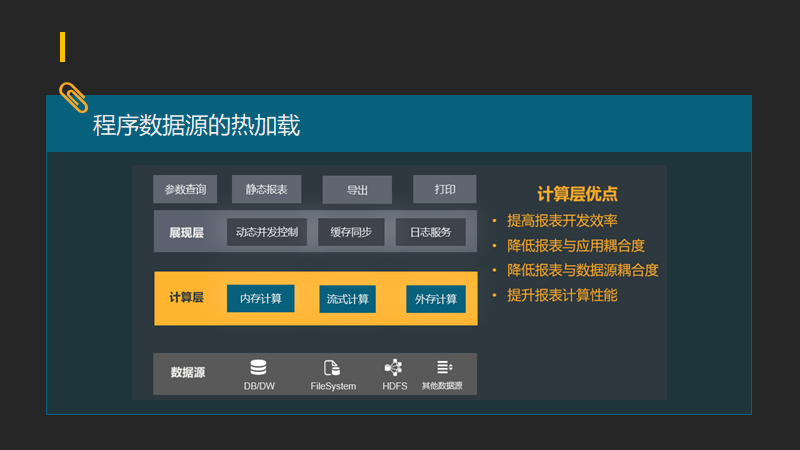800x450 pixels.
Task: Click bullet 提高报表开发效率
Action: (x=562, y=221)
